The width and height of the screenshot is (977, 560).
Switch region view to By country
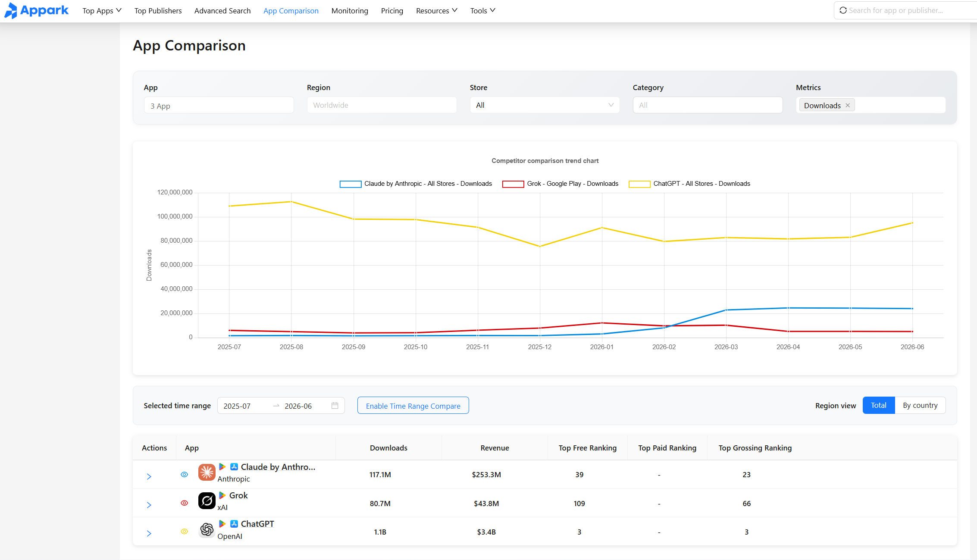coord(920,405)
